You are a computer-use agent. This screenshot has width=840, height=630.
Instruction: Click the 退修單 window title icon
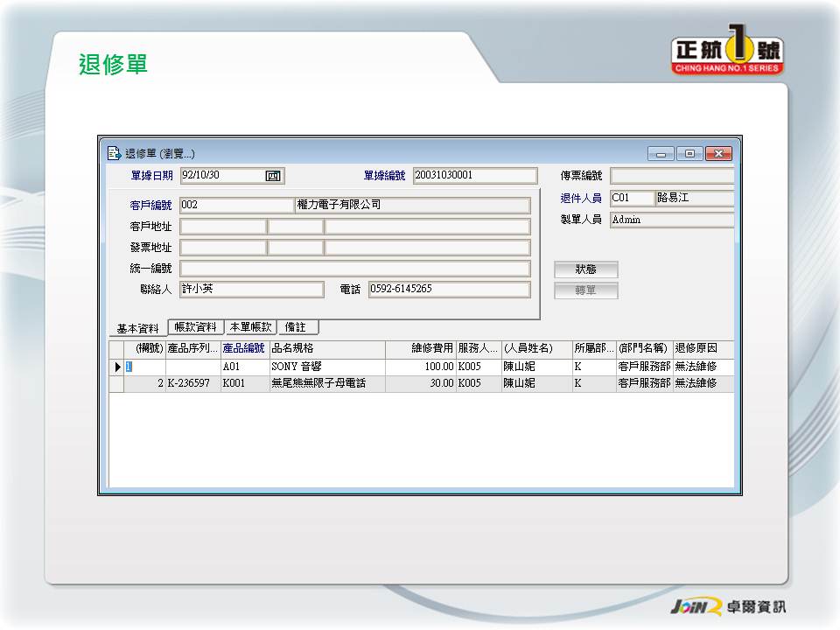(114, 153)
